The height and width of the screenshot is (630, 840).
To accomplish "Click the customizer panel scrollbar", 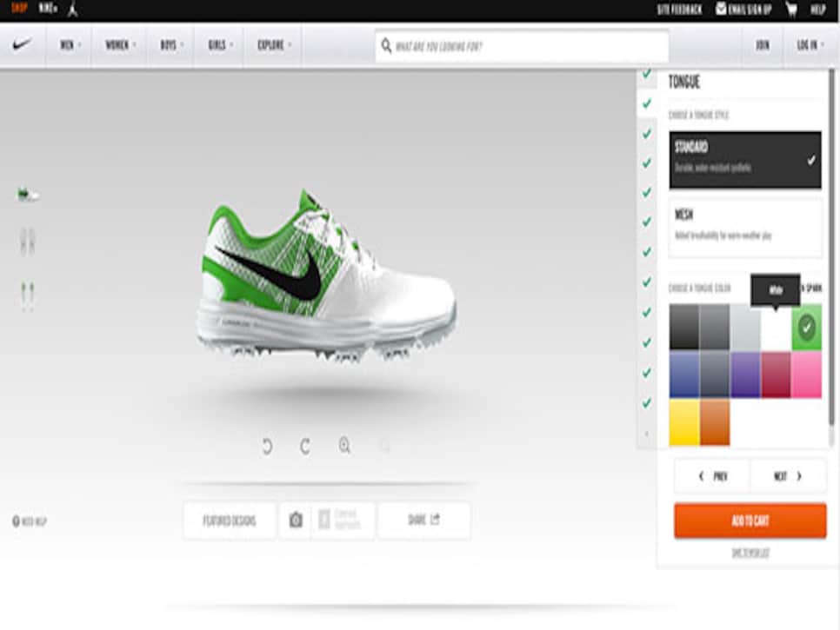I will [831, 246].
